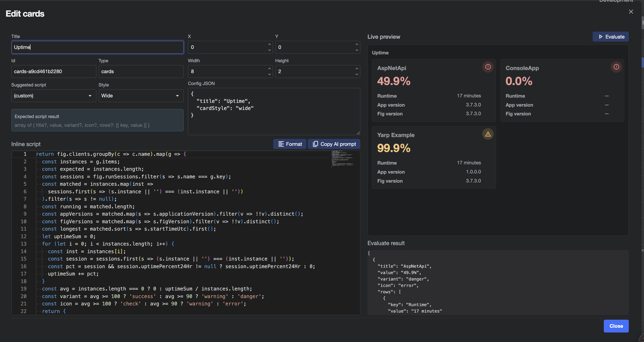Click the Format script button
The width and height of the screenshot is (644, 342).
coord(289,144)
